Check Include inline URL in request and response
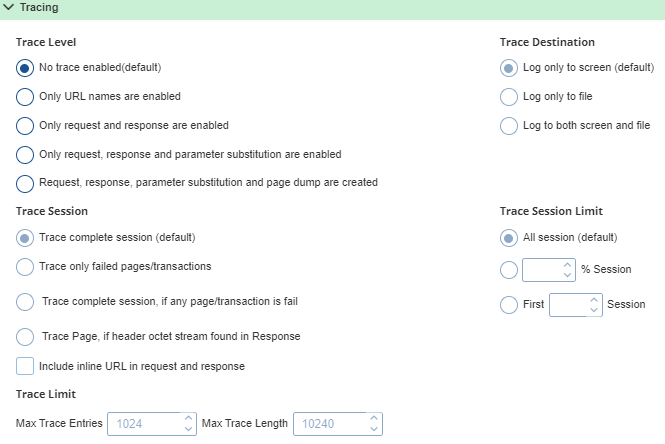The image size is (665, 444). (x=26, y=366)
